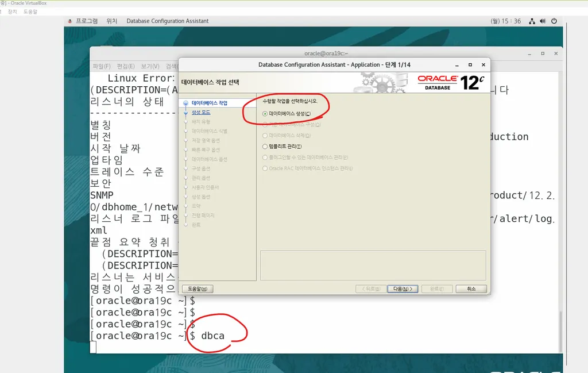Select the 완료 step at list bottom
This screenshot has width=588, height=373.
[196, 225]
